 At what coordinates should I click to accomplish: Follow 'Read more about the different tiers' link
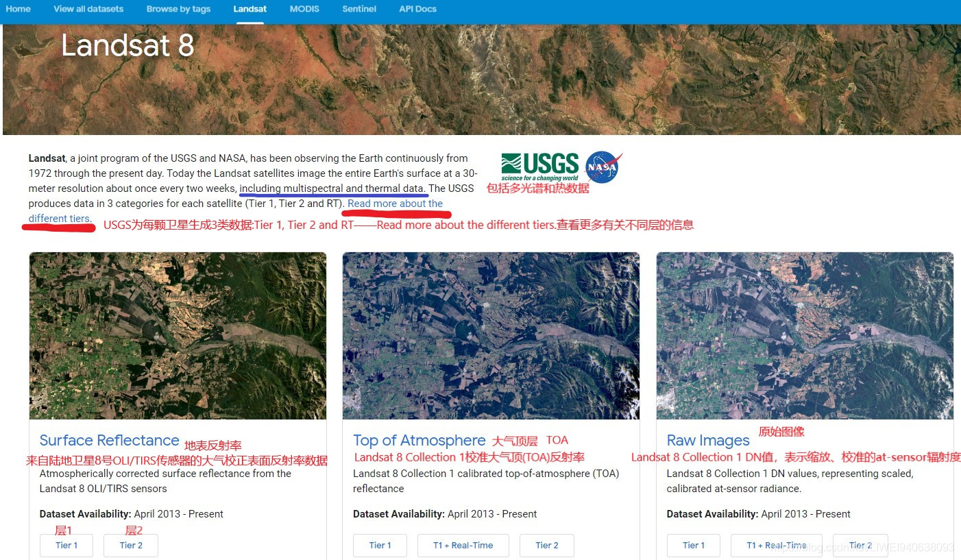[395, 204]
